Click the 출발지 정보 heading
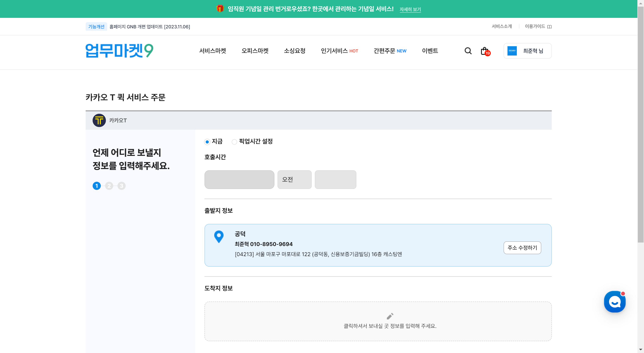The height and width of the screenshot is (353, 644). [x=218, y=210]
